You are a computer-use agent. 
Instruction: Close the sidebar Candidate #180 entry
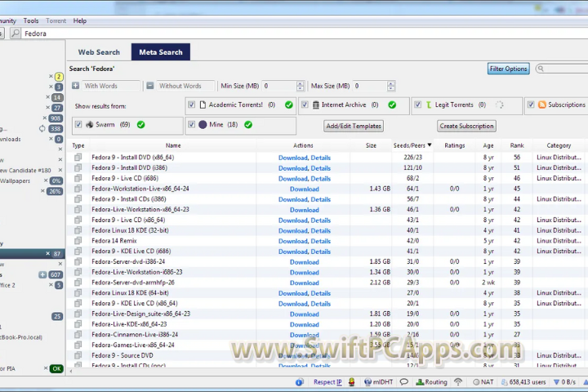(x=60, y=170)
